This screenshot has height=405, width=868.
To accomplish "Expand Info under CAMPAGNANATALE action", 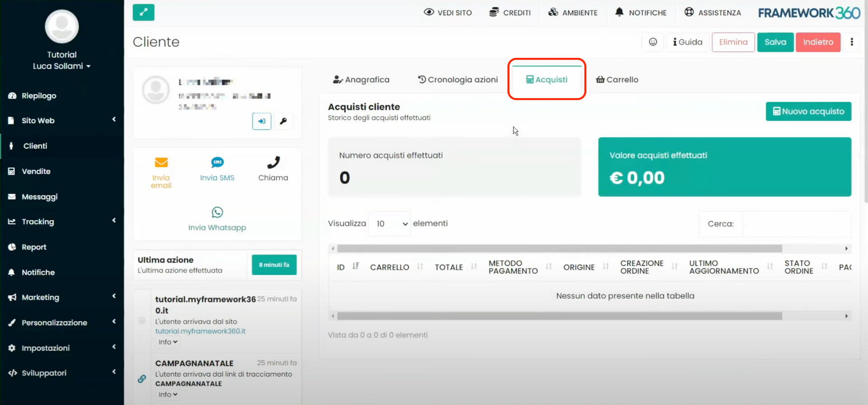I will click(x=168, y=395).
